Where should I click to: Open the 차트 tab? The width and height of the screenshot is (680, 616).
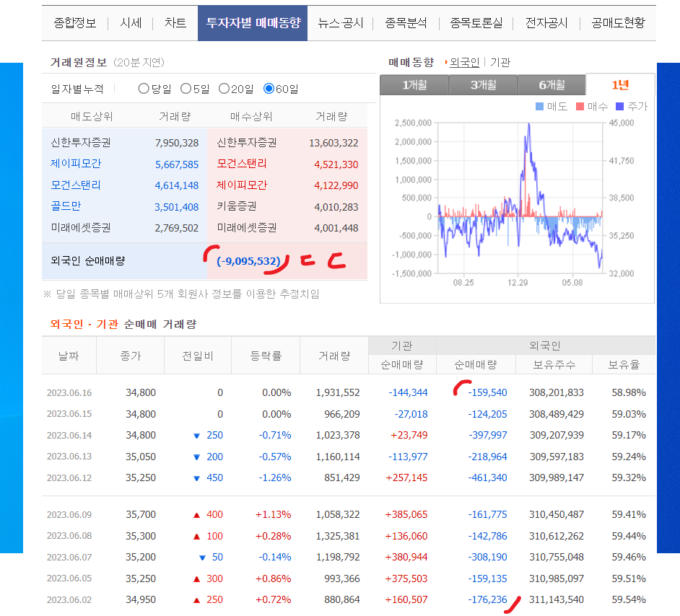click(x=175, y=22)
